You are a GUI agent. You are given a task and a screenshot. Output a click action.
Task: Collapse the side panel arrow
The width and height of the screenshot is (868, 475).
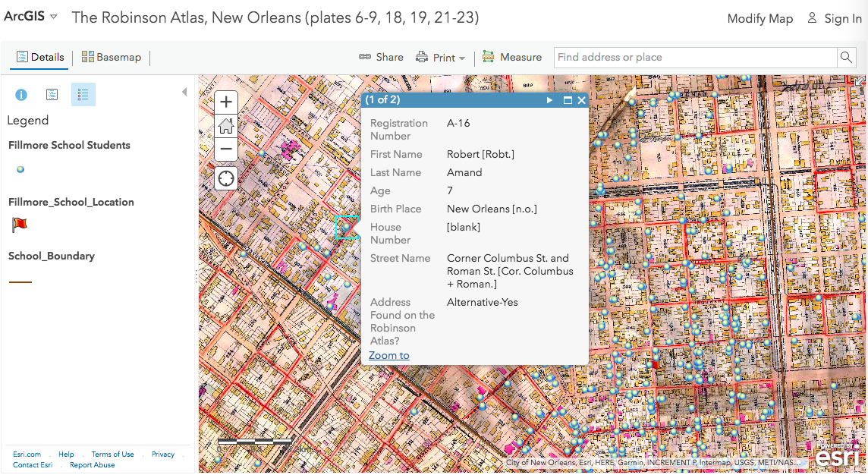(x=184, y=92)
